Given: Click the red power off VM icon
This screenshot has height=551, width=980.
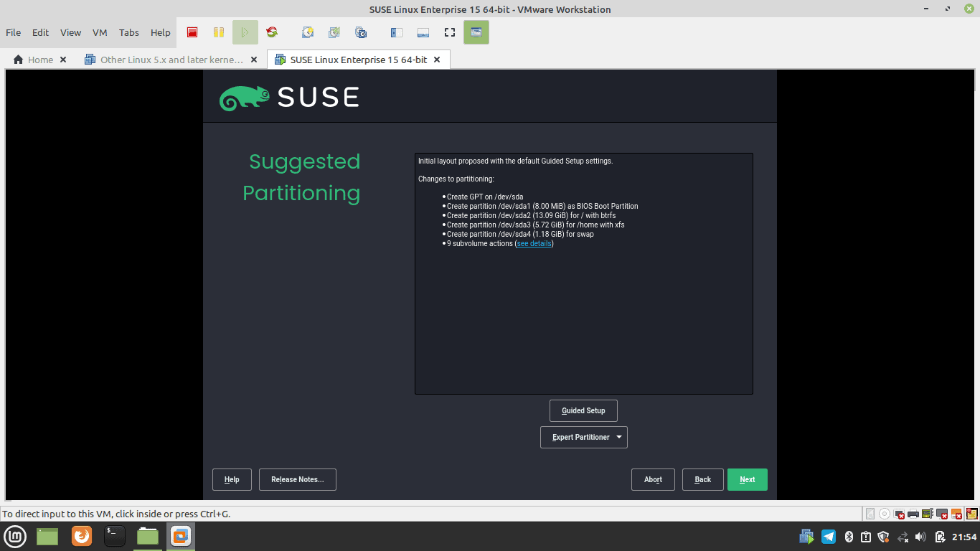Looking at the screenshot, I should tap(192, 32).
